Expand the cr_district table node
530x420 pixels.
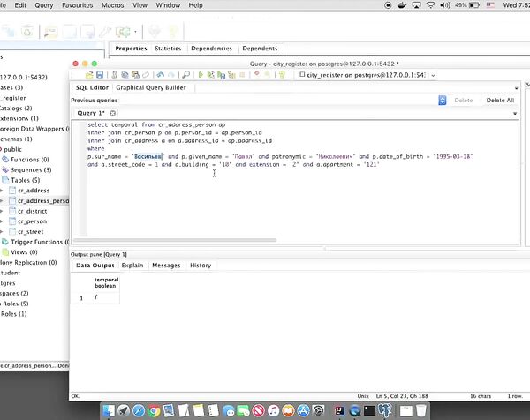pos(3,211)
